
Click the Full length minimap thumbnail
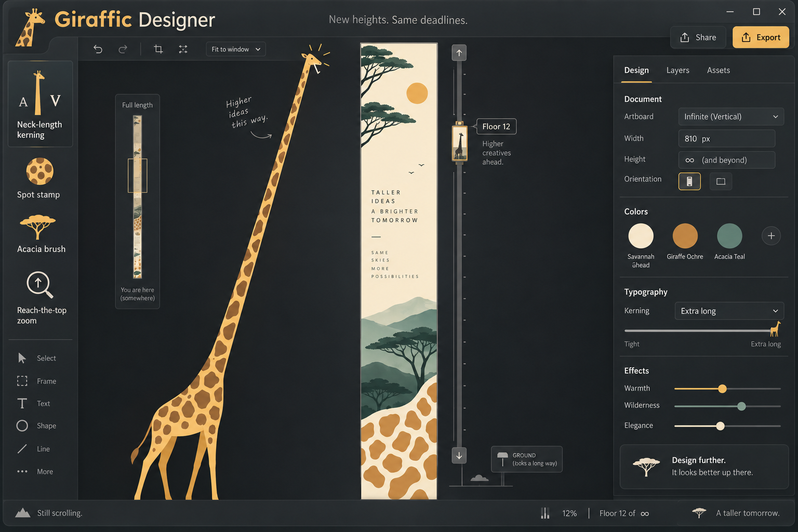(x=138, y=197)
